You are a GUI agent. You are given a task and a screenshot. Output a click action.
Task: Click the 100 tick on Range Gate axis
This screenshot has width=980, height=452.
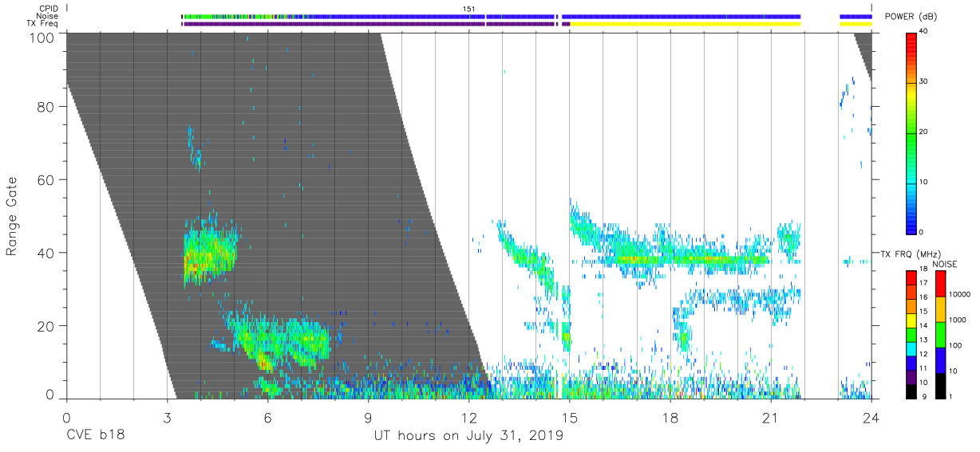coord(43,37)
